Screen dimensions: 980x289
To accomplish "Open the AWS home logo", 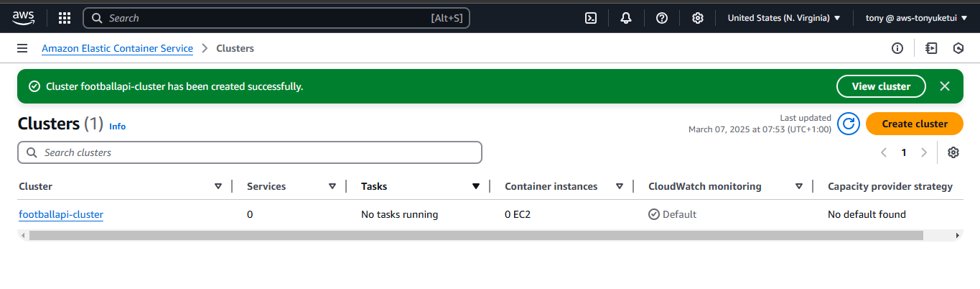I will pos(24,18).
